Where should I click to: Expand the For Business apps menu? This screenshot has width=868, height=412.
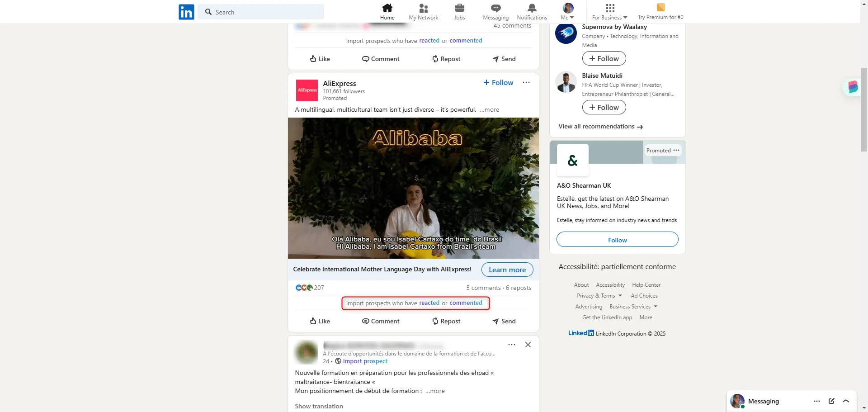pyautogui.click(x=609, y=12)
